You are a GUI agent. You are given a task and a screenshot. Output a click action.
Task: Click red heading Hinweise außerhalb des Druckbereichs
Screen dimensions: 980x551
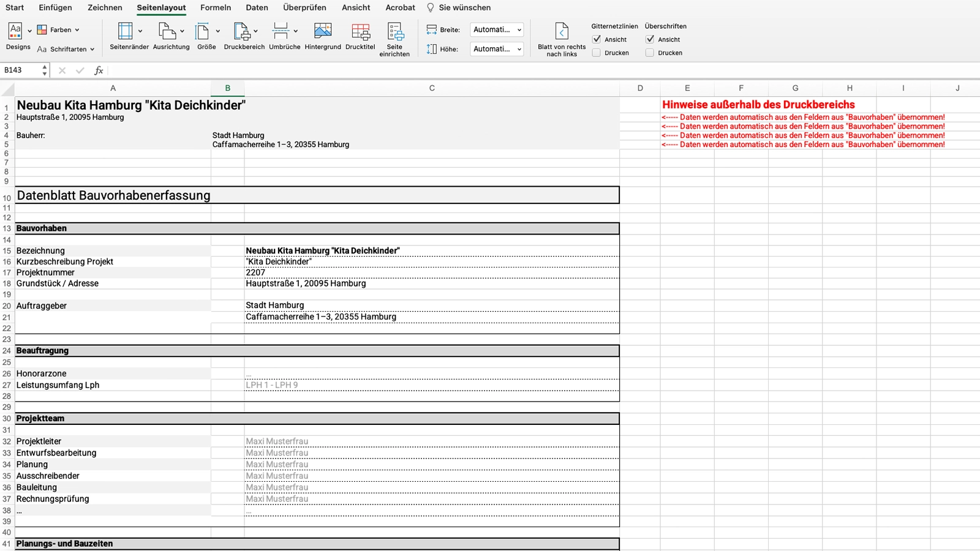[758, 105]
